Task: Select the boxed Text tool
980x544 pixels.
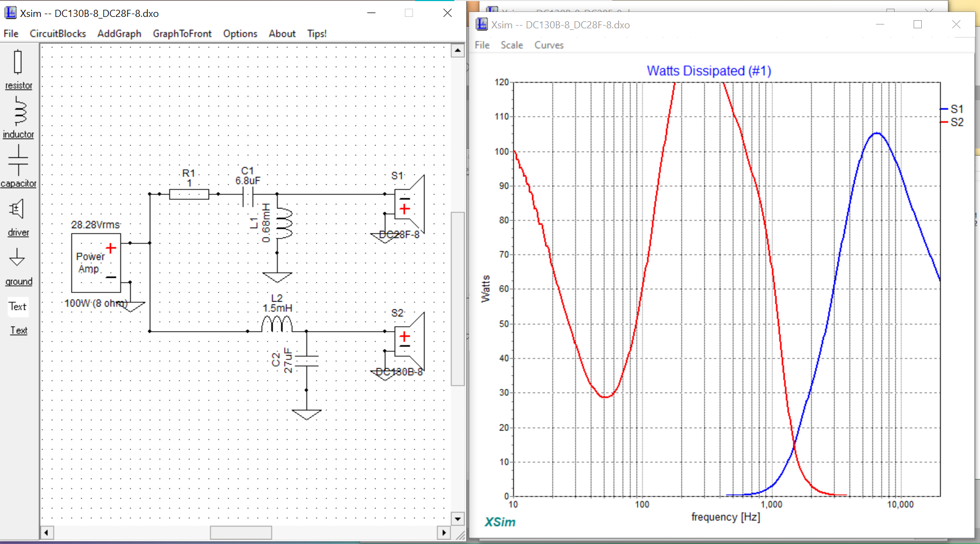Action: (x=17, y=307)
